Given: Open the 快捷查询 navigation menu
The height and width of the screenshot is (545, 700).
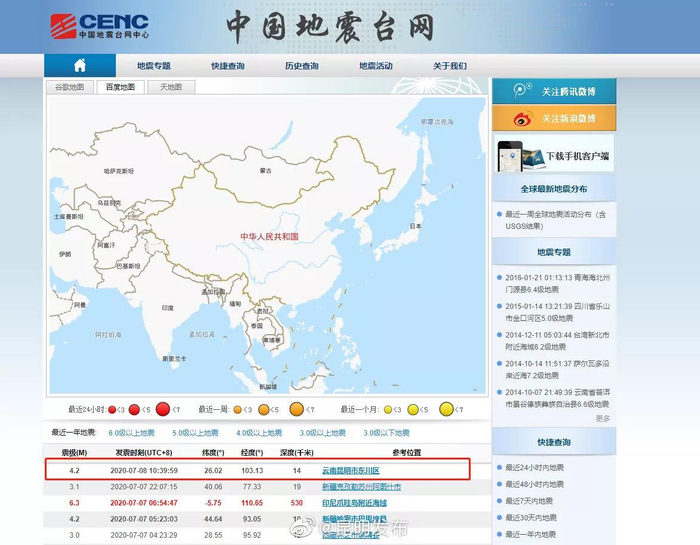Looking at the screenshot, I should click(x=228, y=66).
